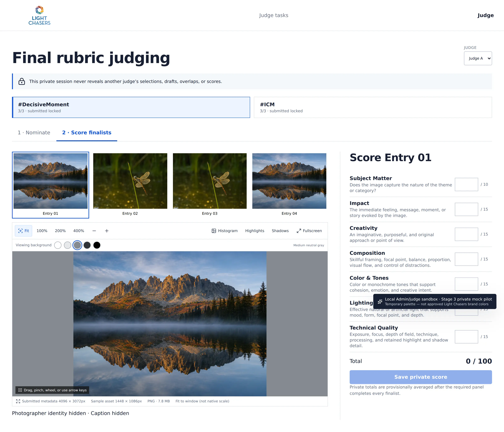The image size is (504, 432).
Task: Choose the black viewing background swatch
Action: 97,245
